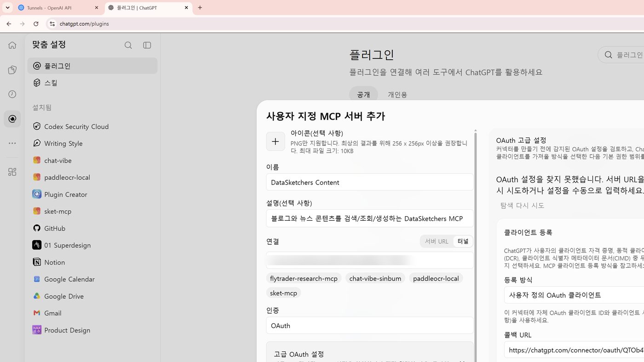This screenshot has height=362, width=644.
Task: Switch connection mode to 서버 URL
Action: (437, 241)
